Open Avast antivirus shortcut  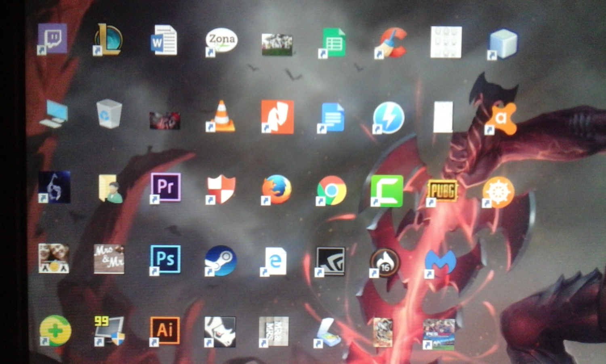(501, 119)
